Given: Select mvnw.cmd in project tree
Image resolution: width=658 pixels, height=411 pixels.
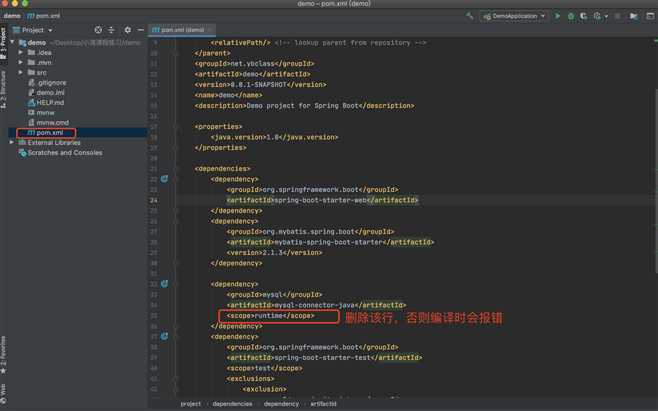Looking at the screenshot, I should (48, 123).
